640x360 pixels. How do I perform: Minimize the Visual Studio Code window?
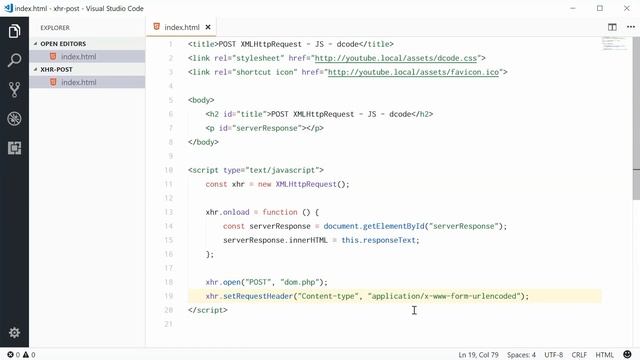573,8
